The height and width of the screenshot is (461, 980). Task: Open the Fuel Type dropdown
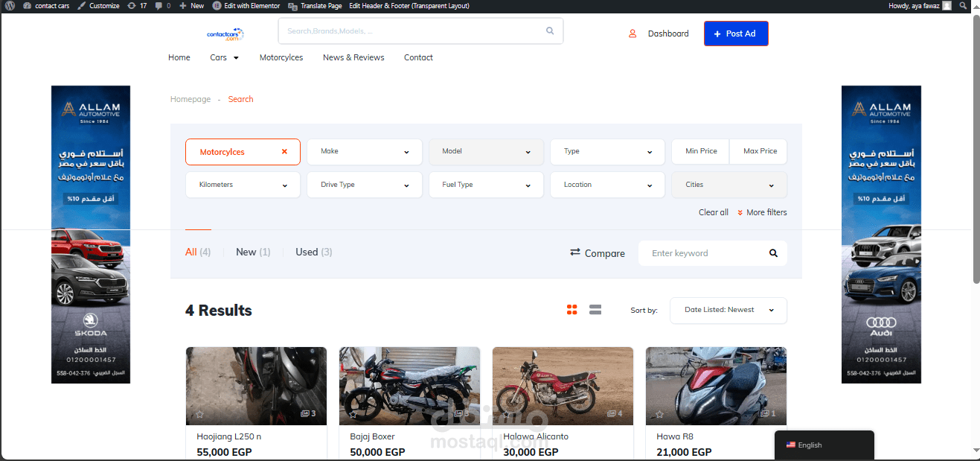(x=486, y=185)
